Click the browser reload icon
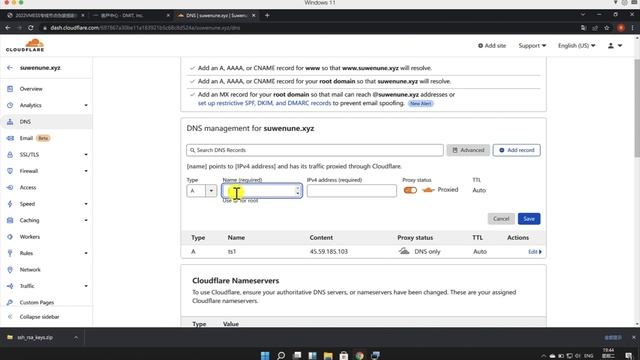The image size is (640, 360). coord(31,28)
